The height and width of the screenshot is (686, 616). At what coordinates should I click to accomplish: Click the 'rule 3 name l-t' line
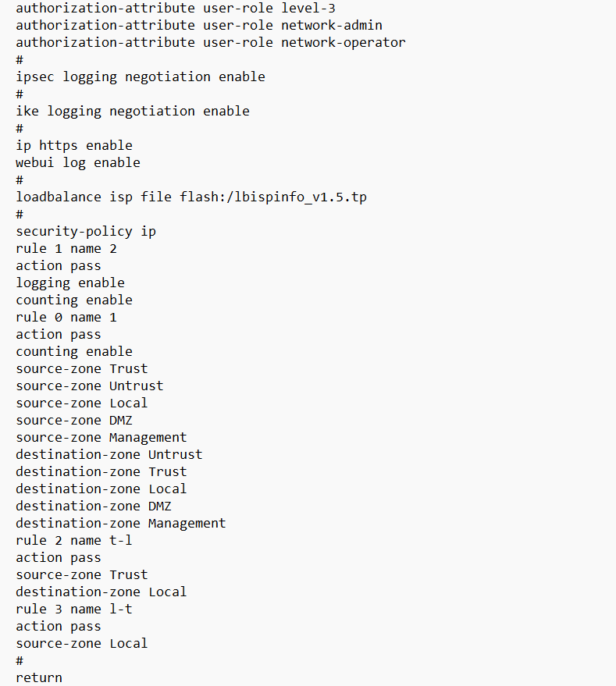point(74,610)
